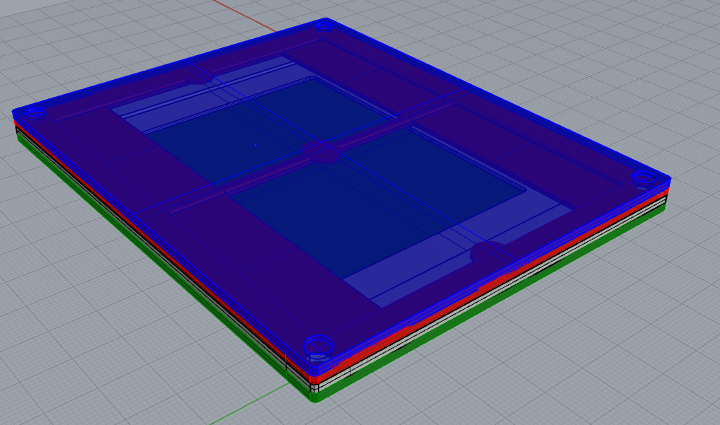Image resolution: width=720 pixels, height=425 pixels.
Task: Click the red X-axis line on the grid
Action: point(245,16)
